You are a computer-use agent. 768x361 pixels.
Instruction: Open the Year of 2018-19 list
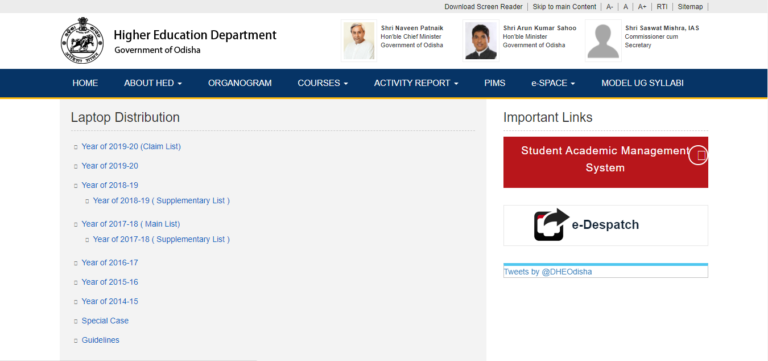click(x=110, y=185)
